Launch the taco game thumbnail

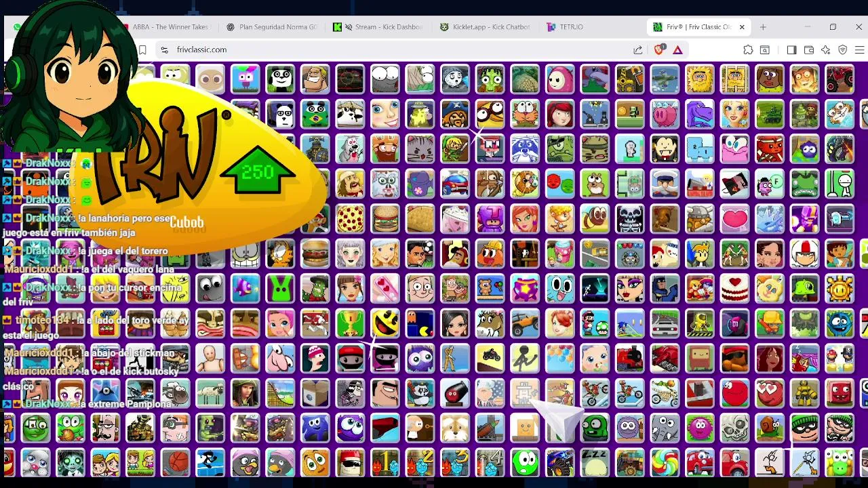click(x=420, y=218)
